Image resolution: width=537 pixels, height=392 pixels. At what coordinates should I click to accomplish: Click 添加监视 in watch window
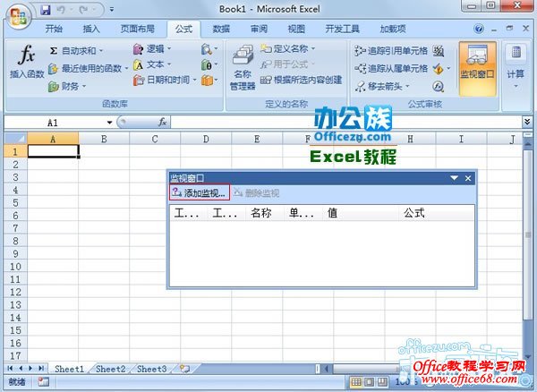(x=200, y=193)
